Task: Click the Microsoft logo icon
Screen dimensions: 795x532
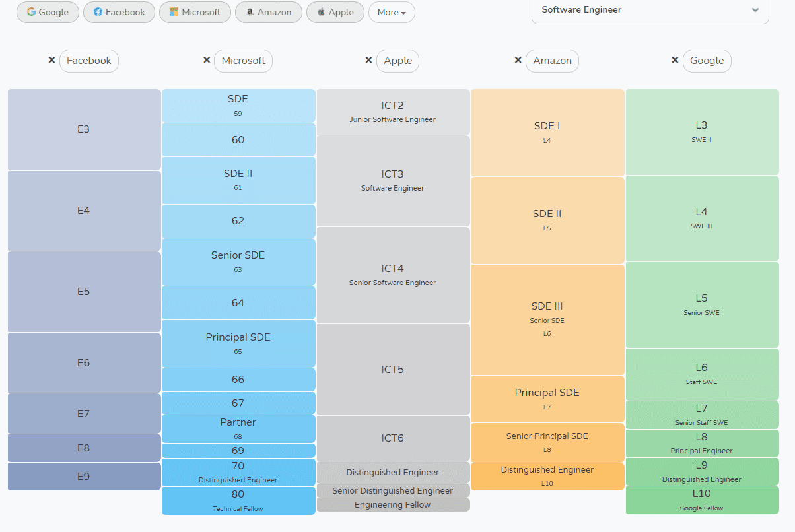Action: coord(174,12)
